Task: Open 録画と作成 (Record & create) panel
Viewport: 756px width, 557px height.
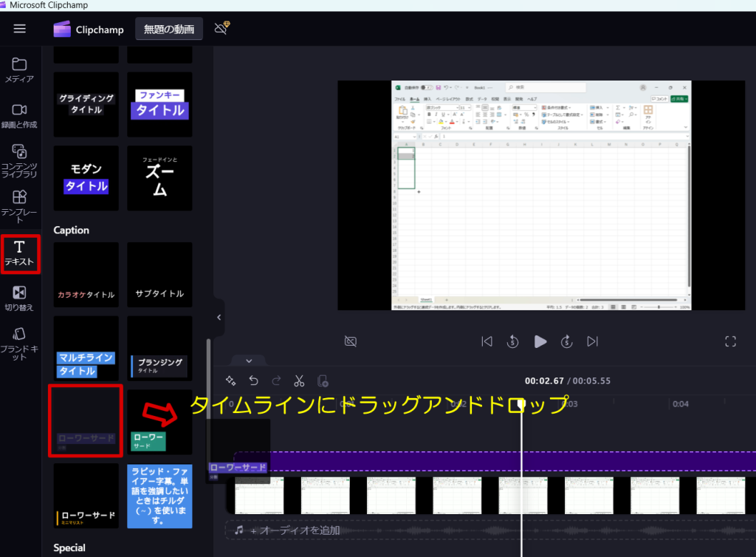Action: (20, 116)
